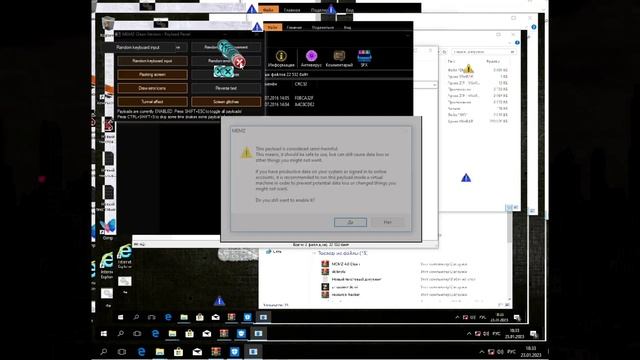Select the Новый текстовый документ file row
Screen dimensions: 640x360
[412, 279]
